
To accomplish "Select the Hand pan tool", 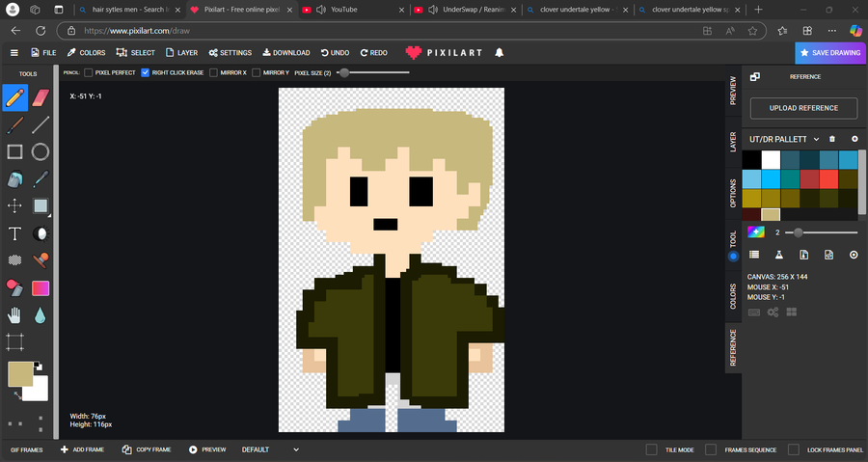I will pos(14,315).
